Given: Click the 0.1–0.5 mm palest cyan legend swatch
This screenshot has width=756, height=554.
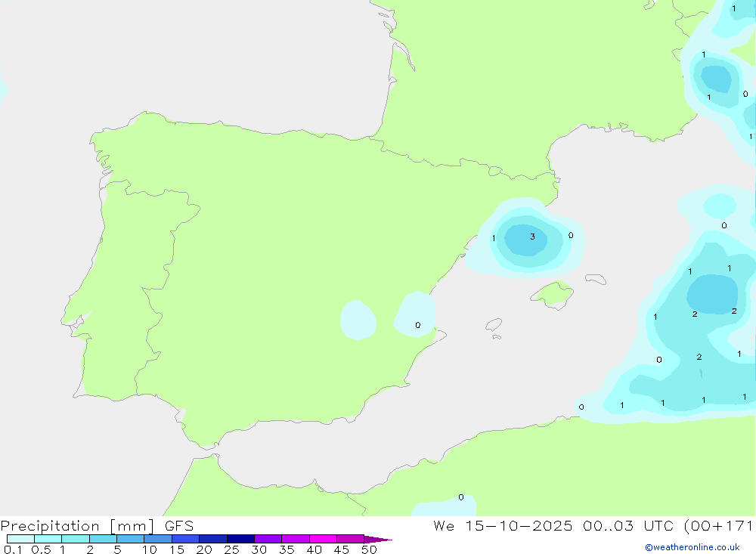Looking at the screenshot, I should coord(20,539).
